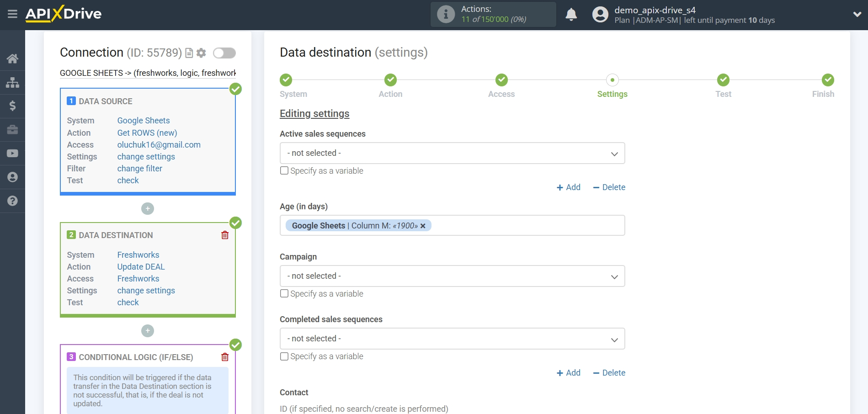Screen dimensions: 868x414
Task: Click Add under Active sales sequences
Action: [x=569, y=187]
